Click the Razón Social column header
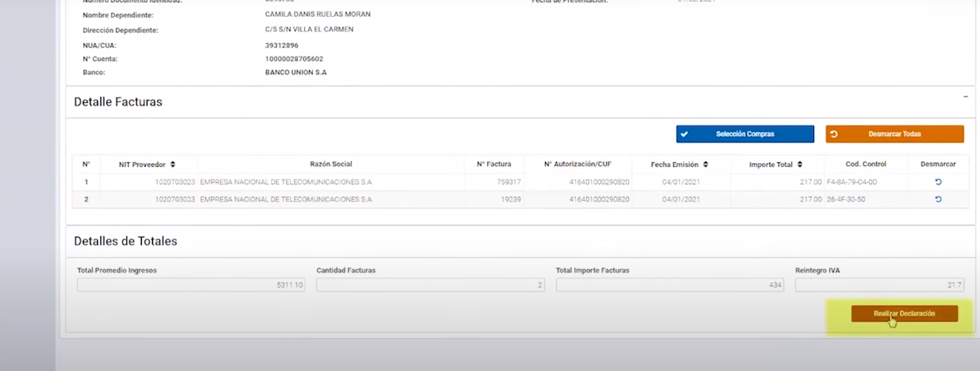The height and width of the screenshot is (371, 980). click(331, 165)
